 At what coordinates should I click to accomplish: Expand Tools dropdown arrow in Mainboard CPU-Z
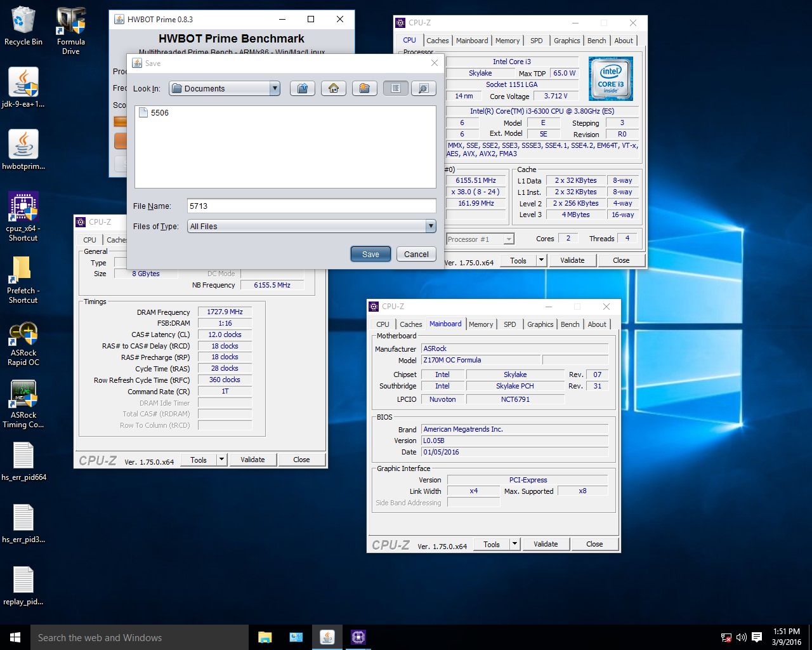514,544
